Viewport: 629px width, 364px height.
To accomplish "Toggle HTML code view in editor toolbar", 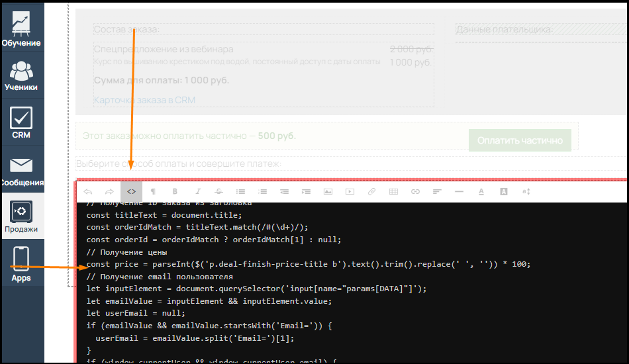I will pos(131,192).
